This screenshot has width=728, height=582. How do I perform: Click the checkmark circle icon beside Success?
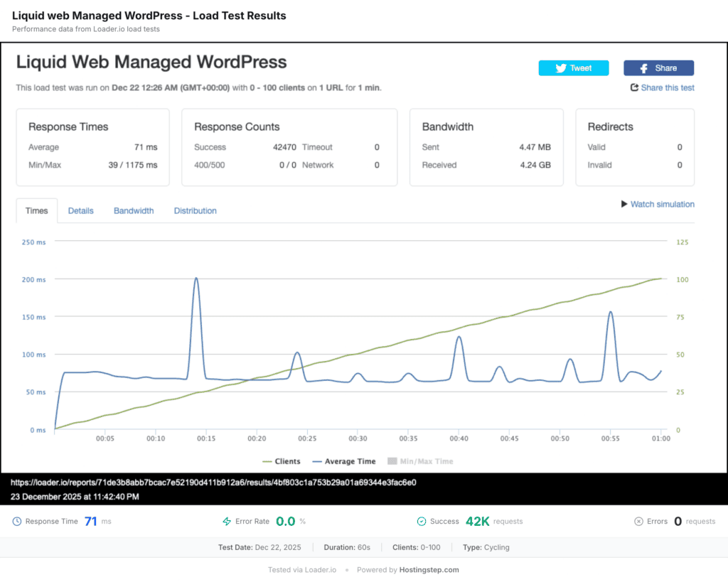422,522
